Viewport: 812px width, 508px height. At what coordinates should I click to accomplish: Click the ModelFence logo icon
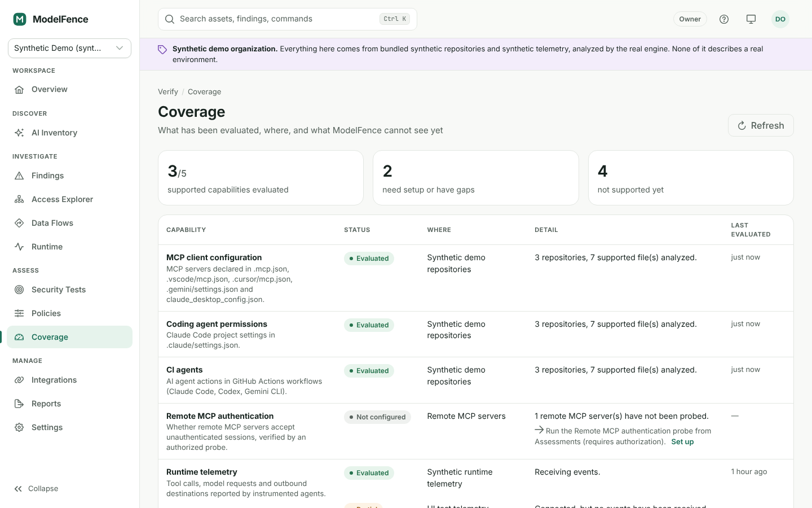tap(20, 19)
